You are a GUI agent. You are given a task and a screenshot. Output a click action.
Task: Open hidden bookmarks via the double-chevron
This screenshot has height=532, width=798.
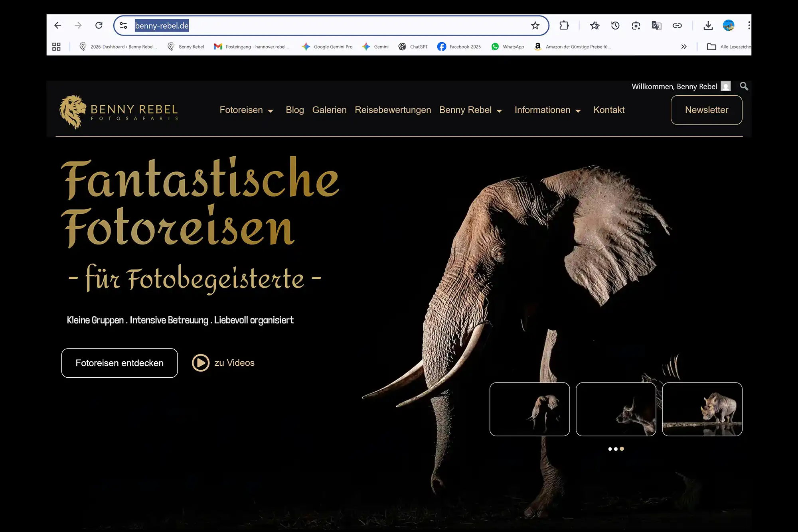683,46
